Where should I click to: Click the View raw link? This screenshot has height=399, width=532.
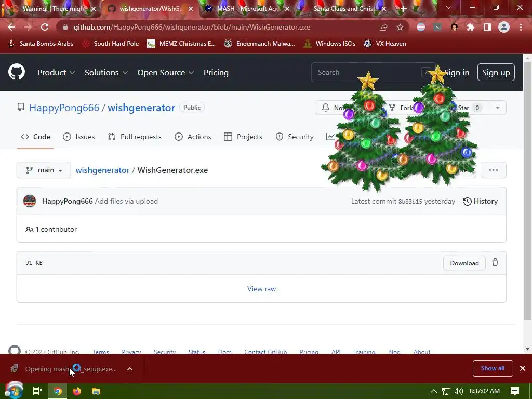[261, 289]
